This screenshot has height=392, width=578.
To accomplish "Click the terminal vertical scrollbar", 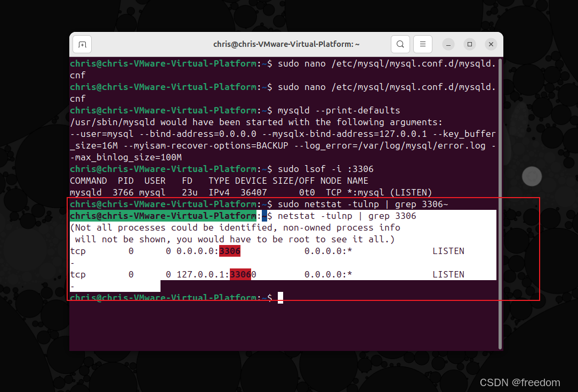I will coord(500,203).
